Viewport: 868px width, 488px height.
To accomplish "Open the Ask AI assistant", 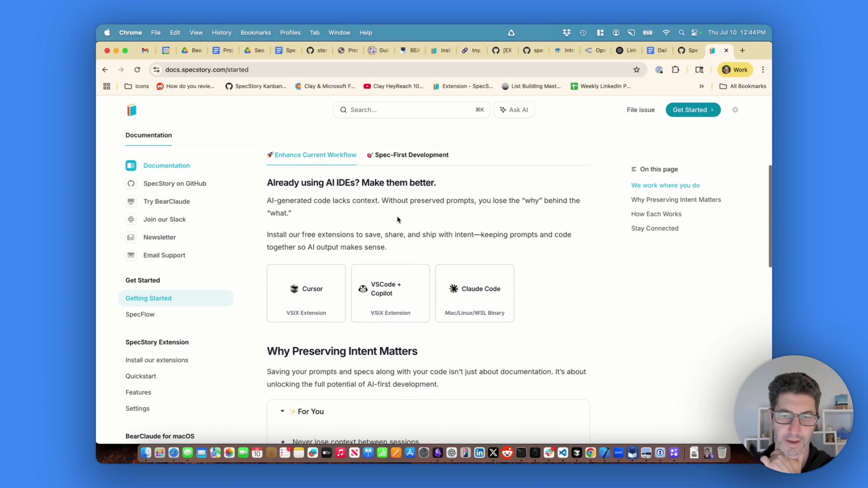I will (514, 110).
